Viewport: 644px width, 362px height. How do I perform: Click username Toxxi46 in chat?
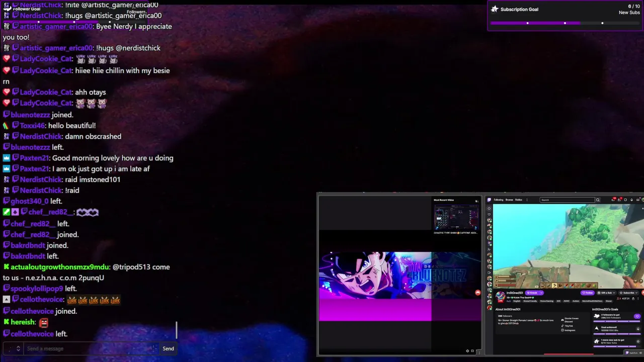coord(33,126)
